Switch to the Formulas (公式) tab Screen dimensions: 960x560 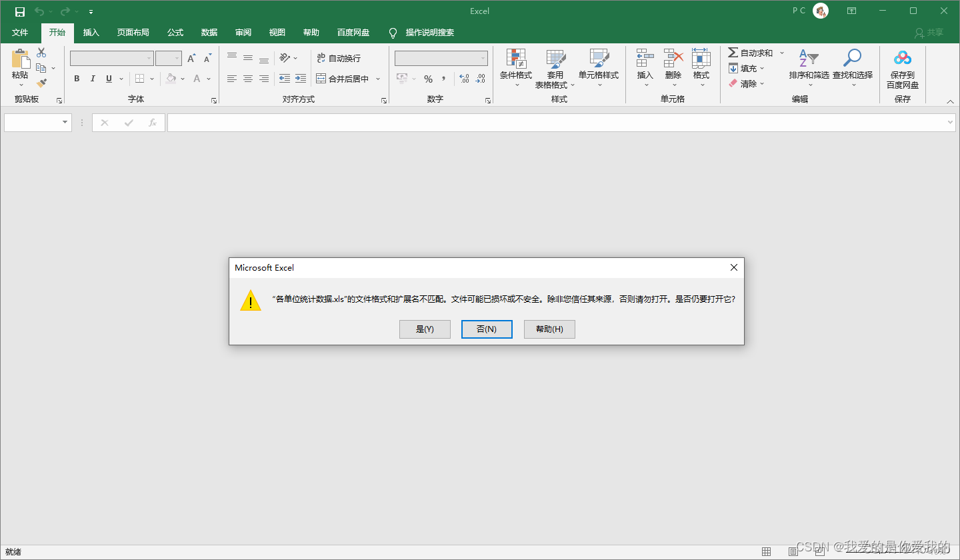click(x=175, y=33)
